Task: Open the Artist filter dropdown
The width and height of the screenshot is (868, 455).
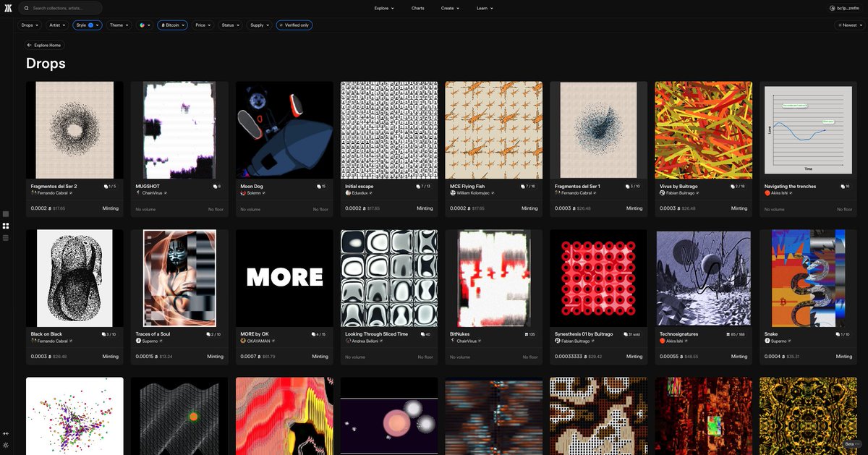Action: (57, 25)
